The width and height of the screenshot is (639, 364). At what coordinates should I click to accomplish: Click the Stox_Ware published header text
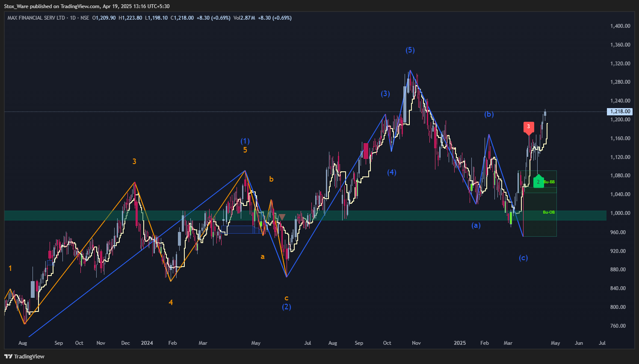pyautogui.click(x=87, y=6)
